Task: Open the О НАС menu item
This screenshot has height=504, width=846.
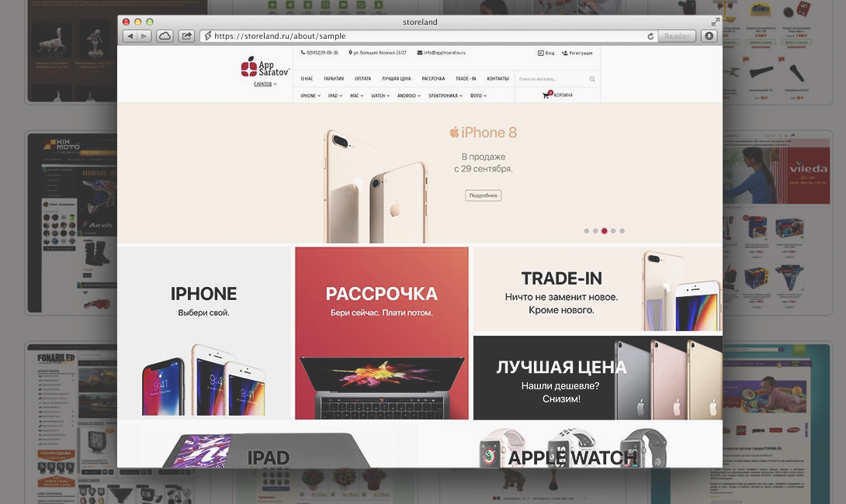Action: (307, 78)
